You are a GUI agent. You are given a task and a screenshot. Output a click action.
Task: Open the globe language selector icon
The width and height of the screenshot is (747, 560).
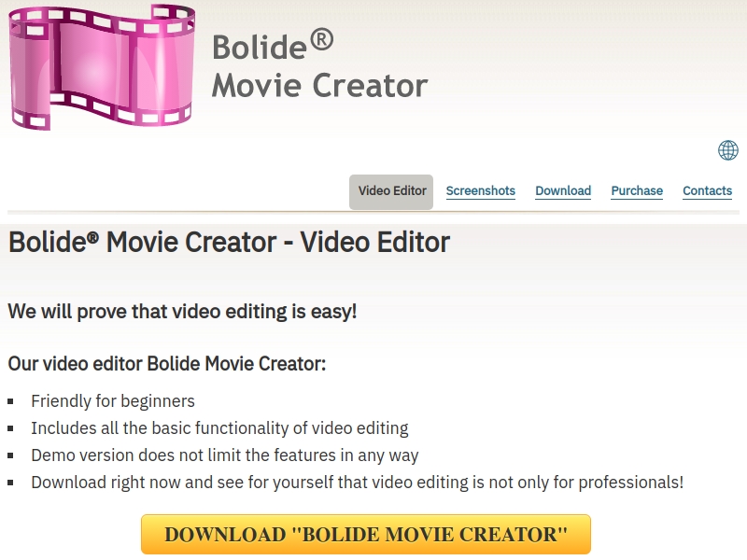(x=728, y=150)
